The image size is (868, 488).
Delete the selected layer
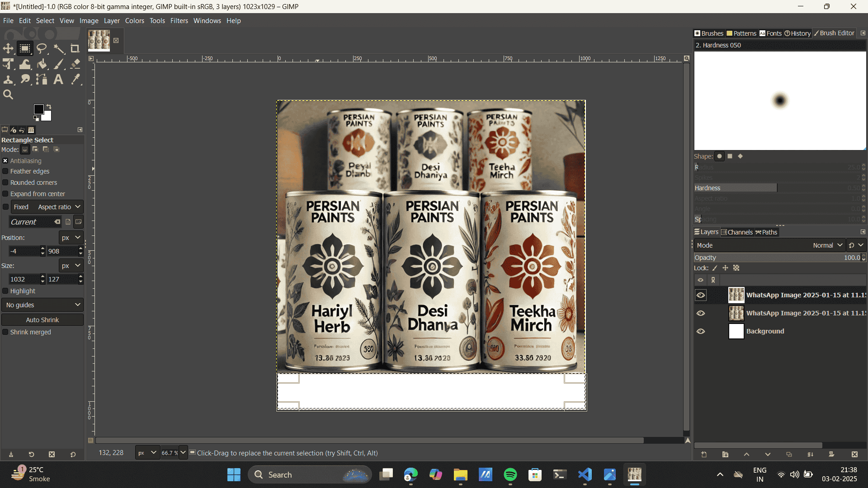click(854, 455)
